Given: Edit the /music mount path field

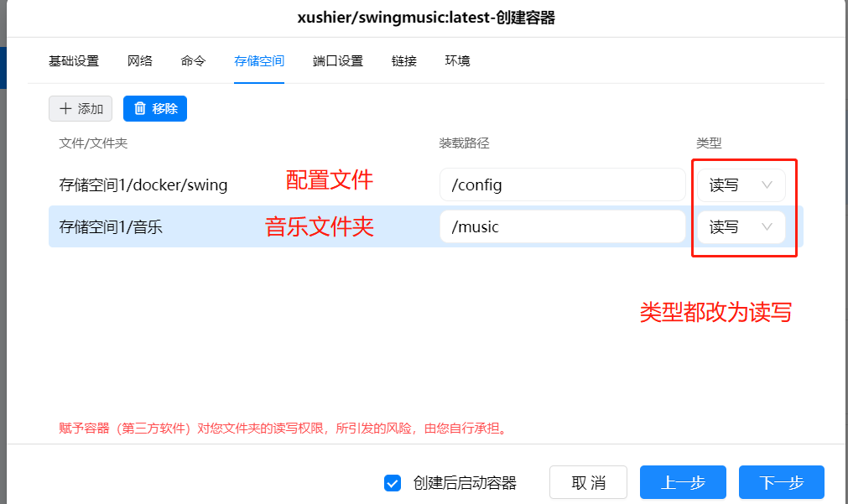Looking at the screenshot, I should coord(563,226).
